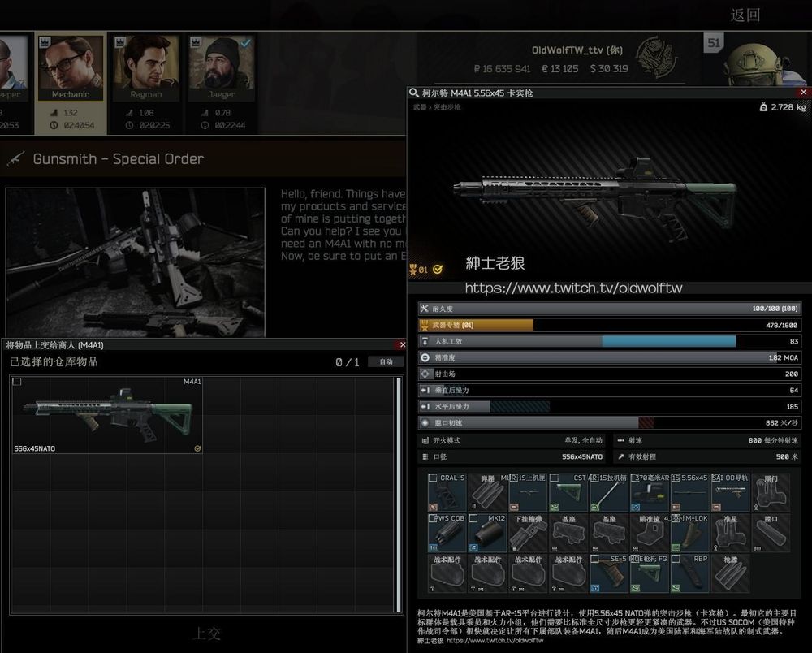812x653 pixels.
Task: Tick the checkbox on the M4A1 in selected items
Action: click(17, 380)
